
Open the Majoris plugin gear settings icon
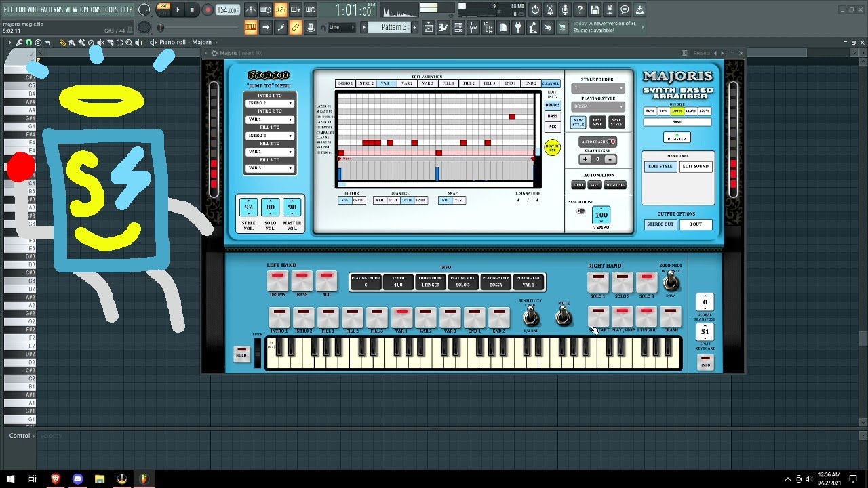coord(214,53)
